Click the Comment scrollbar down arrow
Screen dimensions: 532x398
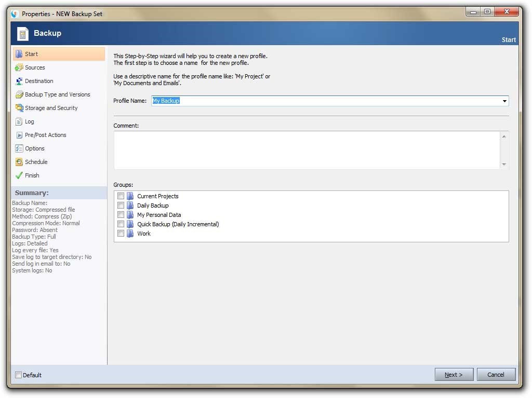point(504,164)
